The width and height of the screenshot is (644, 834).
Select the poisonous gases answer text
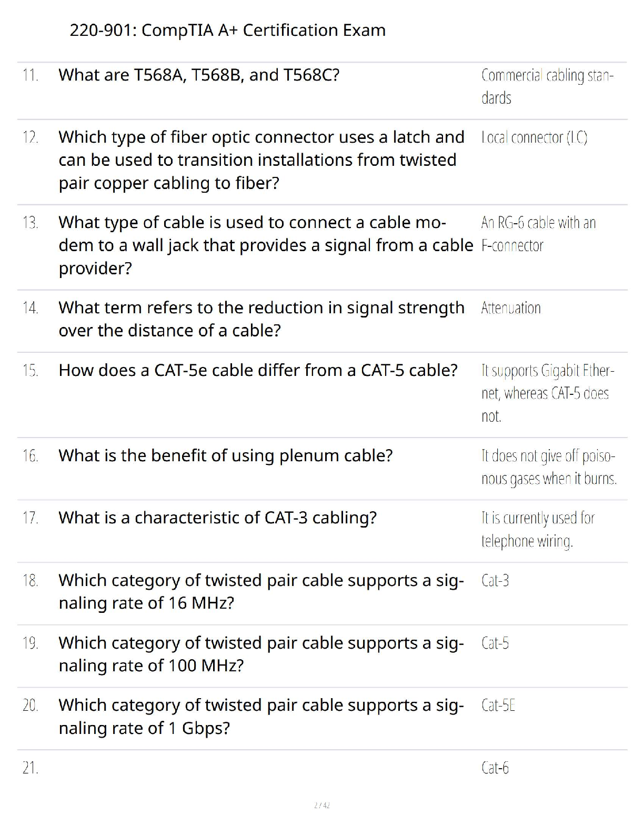(x=548, y=467)
